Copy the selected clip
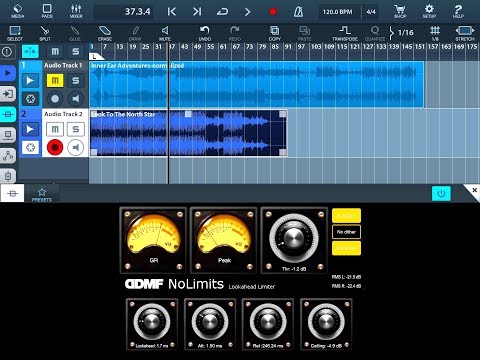This screenshot has width=480, height=360. (275, 33)
